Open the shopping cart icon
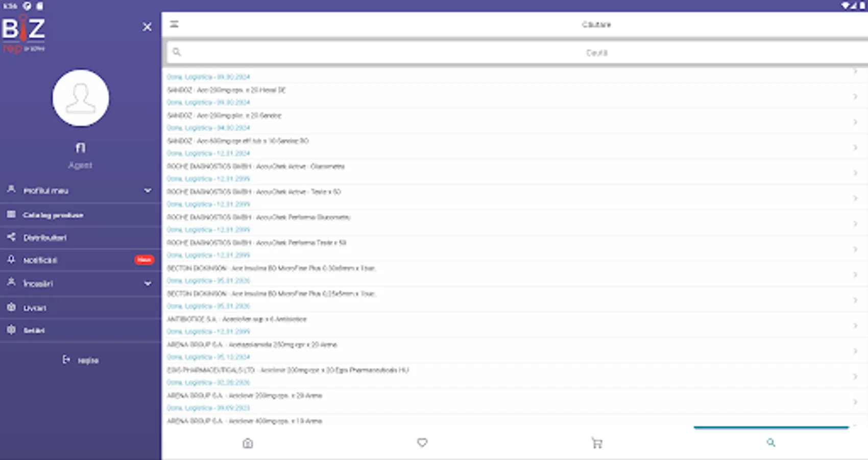Image resolution: width=868 pixels, height=460 pixels. 596,443
